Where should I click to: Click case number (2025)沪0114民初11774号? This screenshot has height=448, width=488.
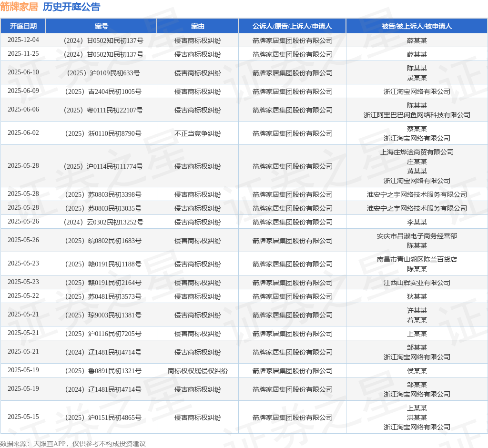tap(103, 166)
